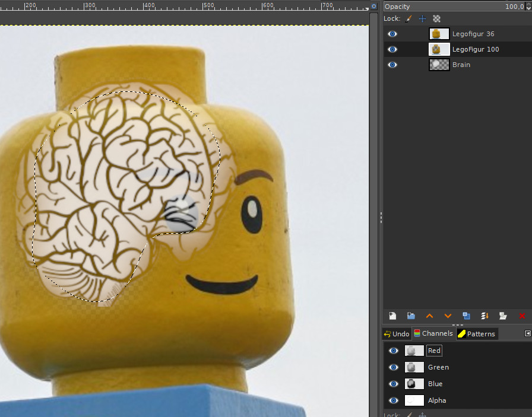Select the Green channel label

tap(438, 367)
